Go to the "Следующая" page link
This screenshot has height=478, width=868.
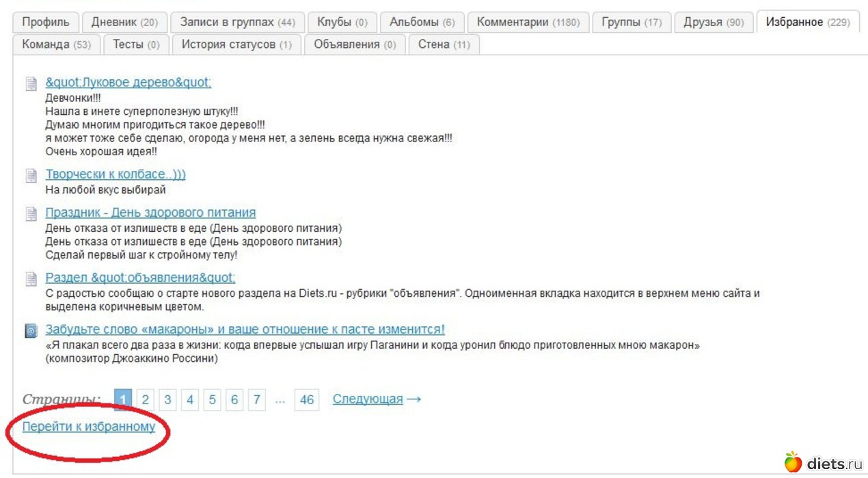[x=377, y=399]
